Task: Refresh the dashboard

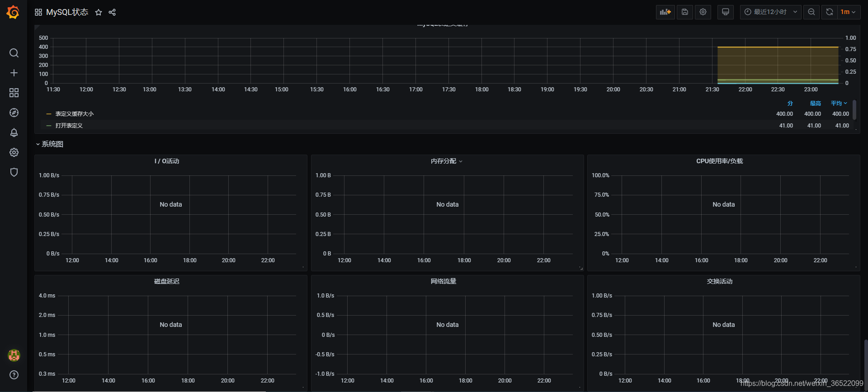Action: [x=830, y=12]
